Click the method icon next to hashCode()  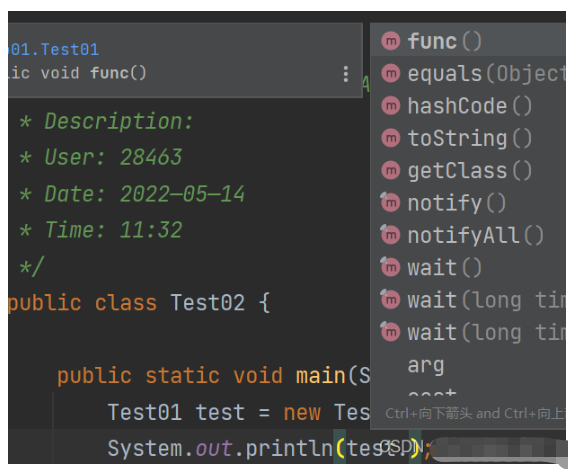click(x=391, y=106)
